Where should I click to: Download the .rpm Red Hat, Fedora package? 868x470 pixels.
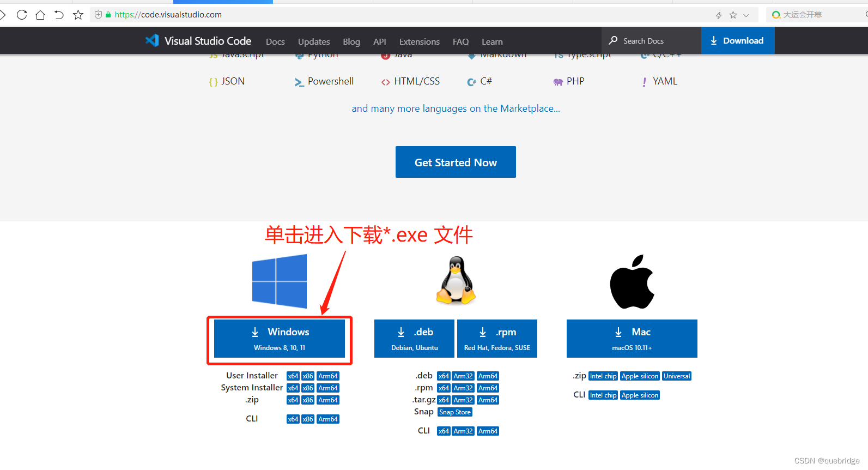pyautogui.click(x=497, y=339)
